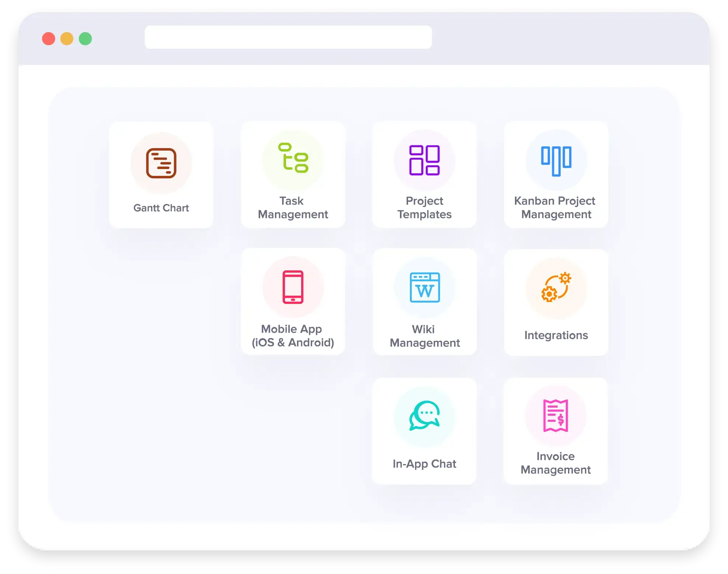Viewport: 728px width, 574px height.
Task: Expand the Wiki Management card
Action: (x=424, y=305)
